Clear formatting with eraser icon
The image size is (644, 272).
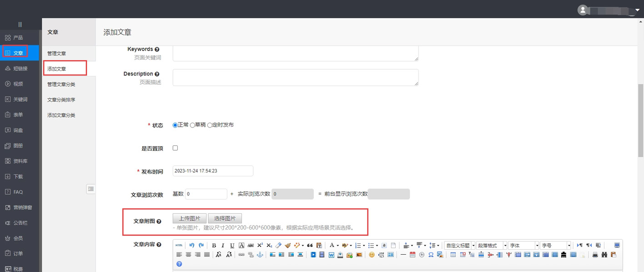pos(278,245)
